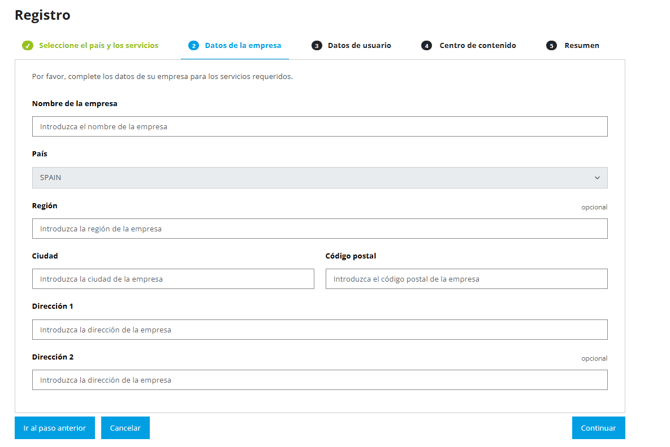Click the Dirección 2 input field
Viewport: 670px width, 447px height.
(320, 380)
